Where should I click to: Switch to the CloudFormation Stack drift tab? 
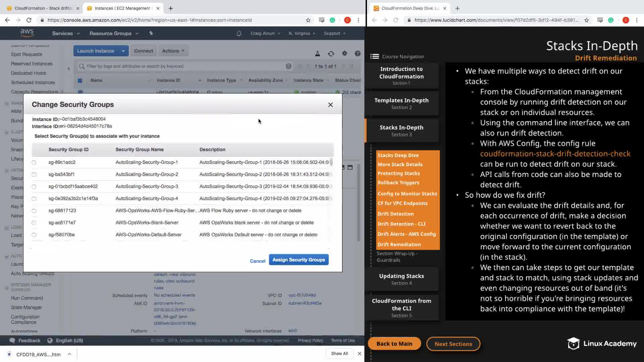coord(43,8)
